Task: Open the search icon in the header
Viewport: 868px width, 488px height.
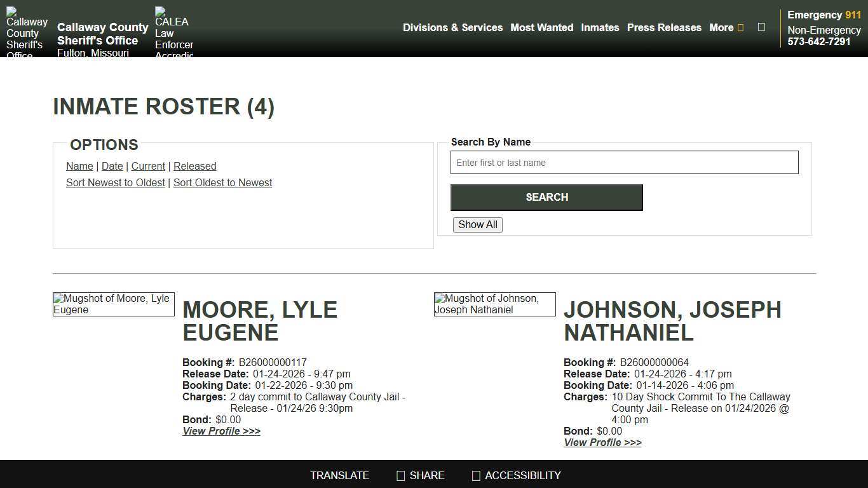Action: tap(761, 27)
